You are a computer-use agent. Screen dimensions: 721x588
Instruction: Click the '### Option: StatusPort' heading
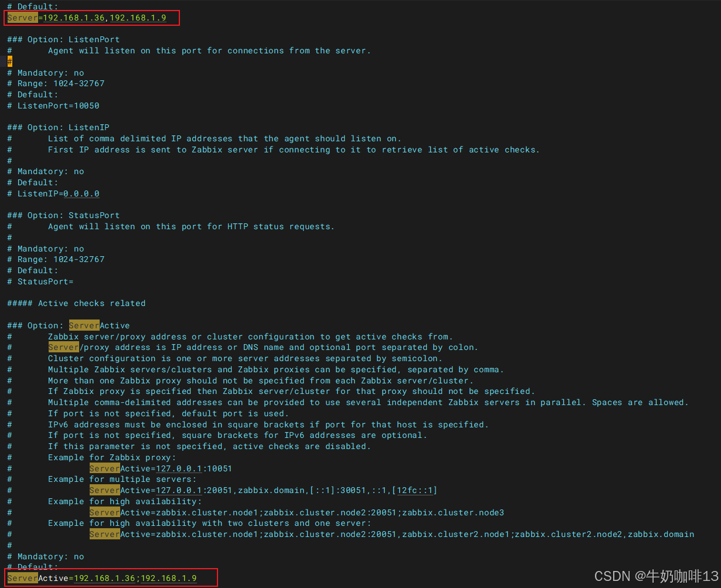(63, 216)
